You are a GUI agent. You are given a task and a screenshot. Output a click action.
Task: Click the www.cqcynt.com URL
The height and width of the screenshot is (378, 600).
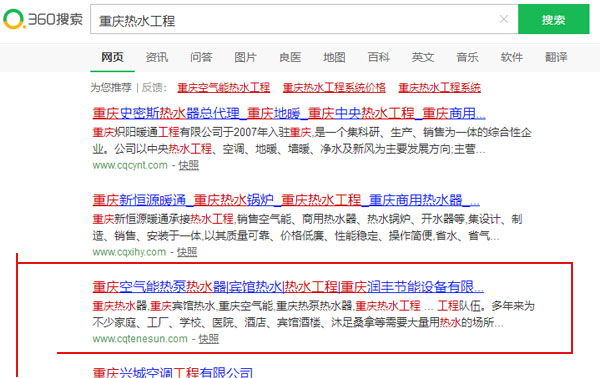130,165
